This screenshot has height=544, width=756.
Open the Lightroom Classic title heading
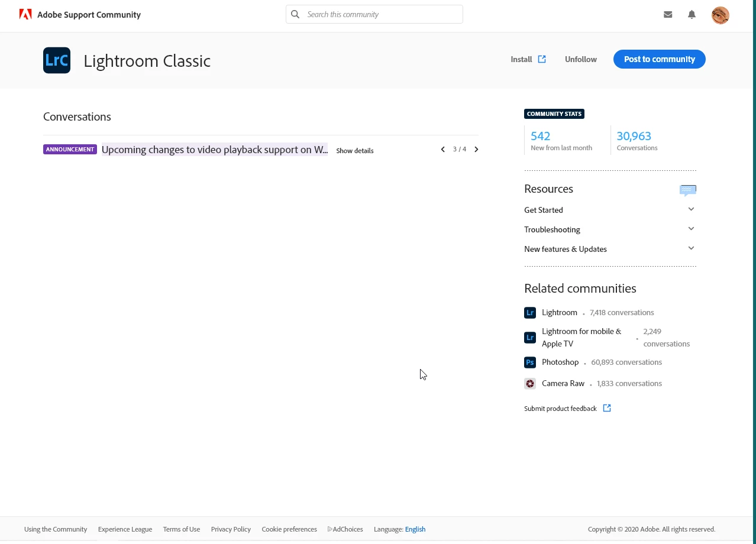[x=147, y=61]
